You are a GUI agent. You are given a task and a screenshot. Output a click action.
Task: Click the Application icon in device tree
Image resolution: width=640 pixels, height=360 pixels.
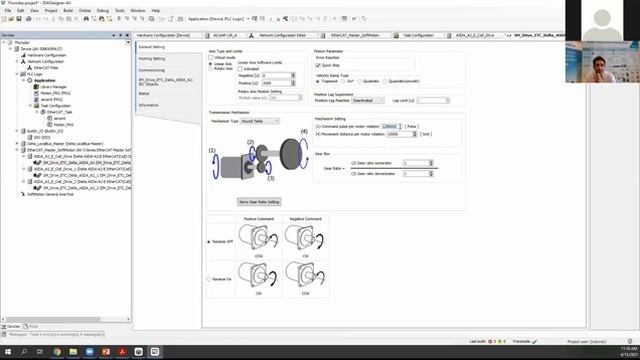[30, 80]
